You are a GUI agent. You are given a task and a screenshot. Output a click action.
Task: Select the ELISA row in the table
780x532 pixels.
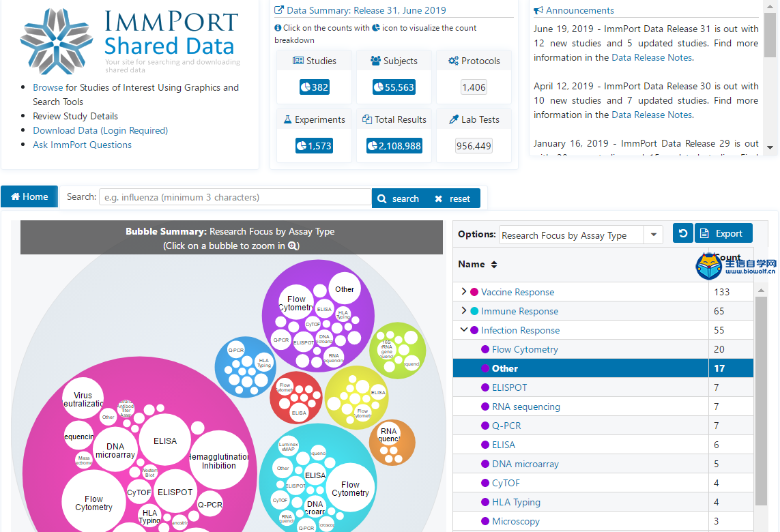click(x=603, y=445)
